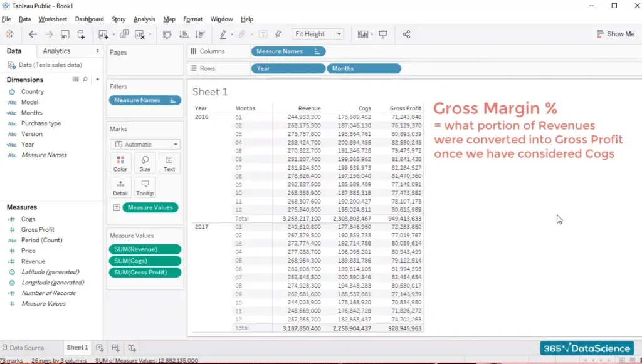Click the search icon in the Dimensions header
The image size is (642, 364).
pos(87,80)
